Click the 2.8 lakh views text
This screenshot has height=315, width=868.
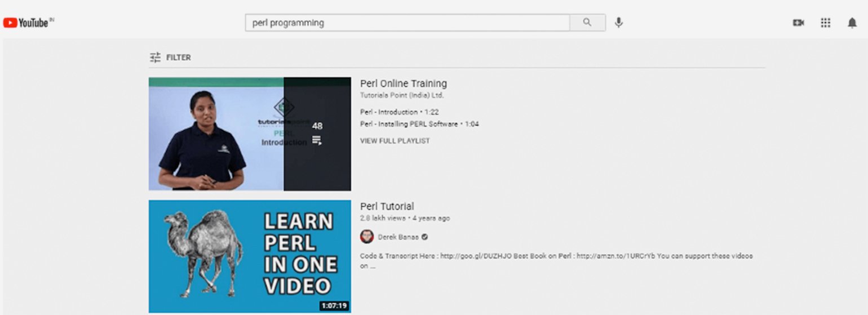coord(383,218)
